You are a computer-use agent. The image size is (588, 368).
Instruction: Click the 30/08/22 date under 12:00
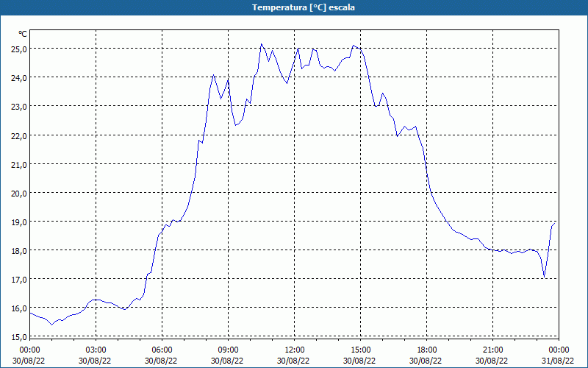click(x=293, y=361)
